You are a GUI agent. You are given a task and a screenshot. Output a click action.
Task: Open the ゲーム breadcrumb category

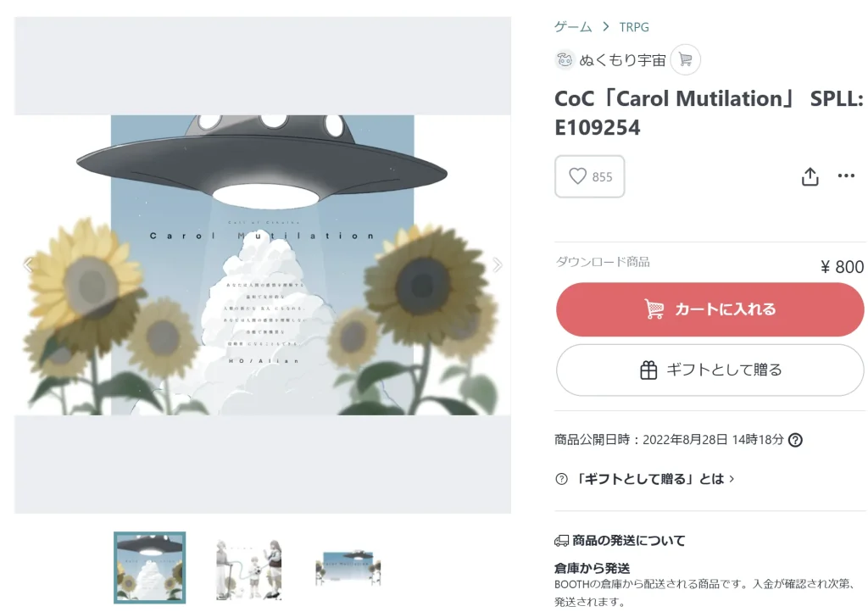[x=573, y=26]
